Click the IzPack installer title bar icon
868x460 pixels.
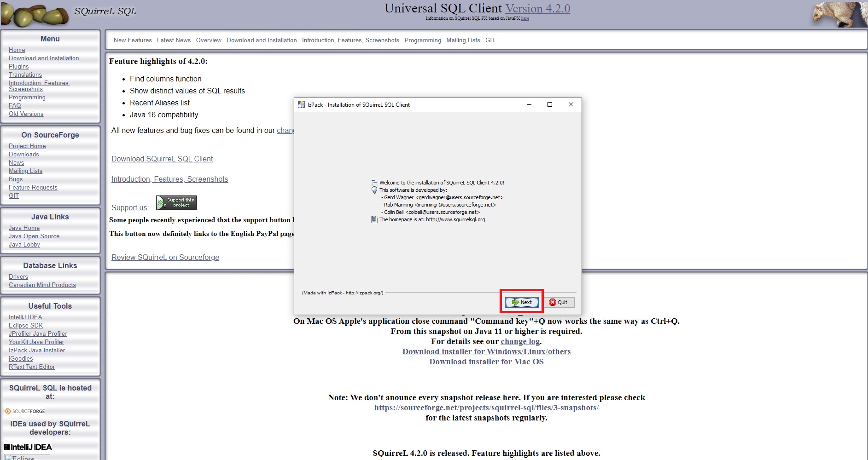(x=302, y=104)
